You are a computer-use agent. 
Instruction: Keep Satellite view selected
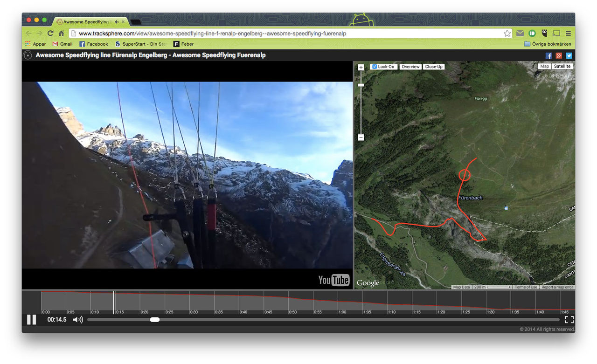pos(562,66)
